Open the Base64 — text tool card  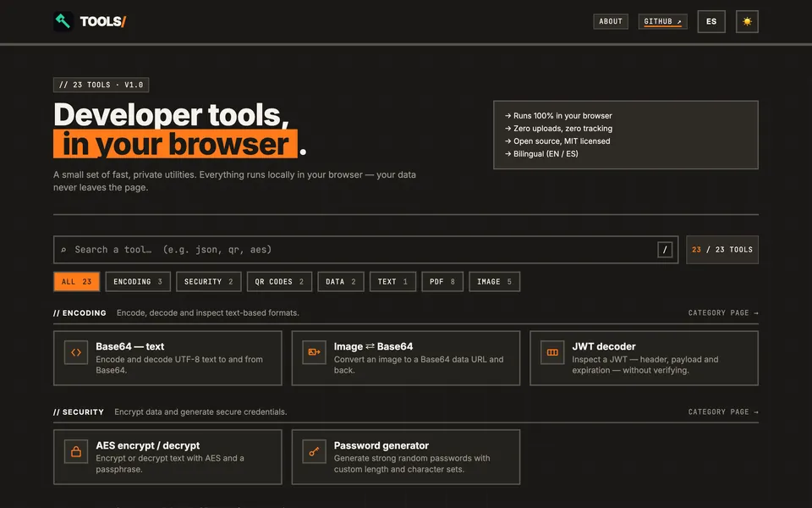pos(167,357)
